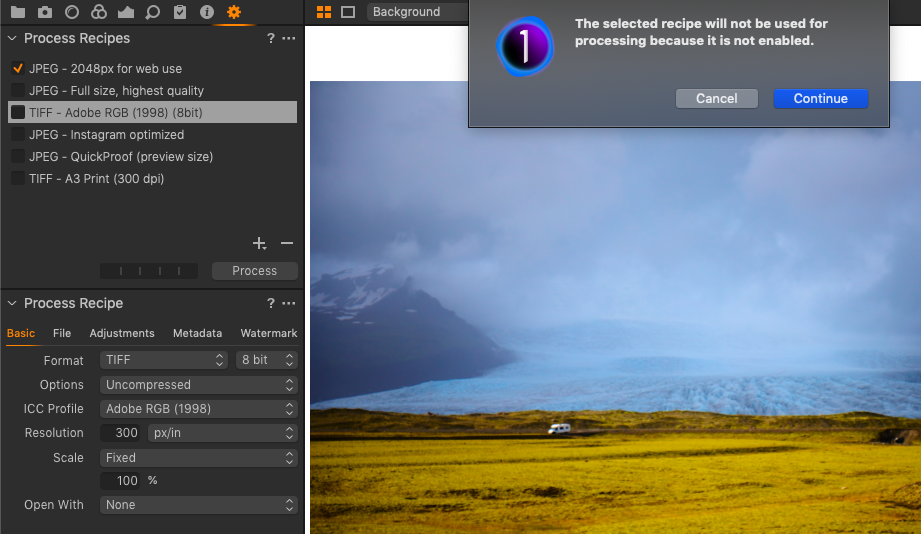Open the Exposure tool tab histogram icon
The image size is (921, 534).
[126, 12]
